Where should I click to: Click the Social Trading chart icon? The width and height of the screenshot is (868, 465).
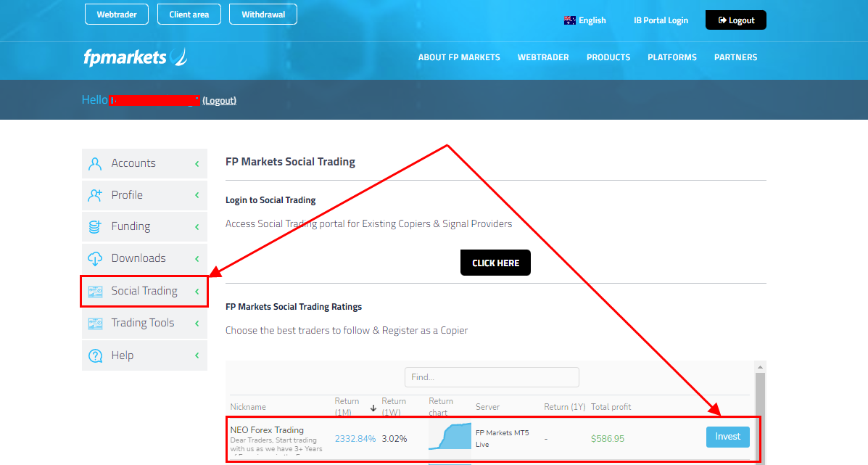95,291
